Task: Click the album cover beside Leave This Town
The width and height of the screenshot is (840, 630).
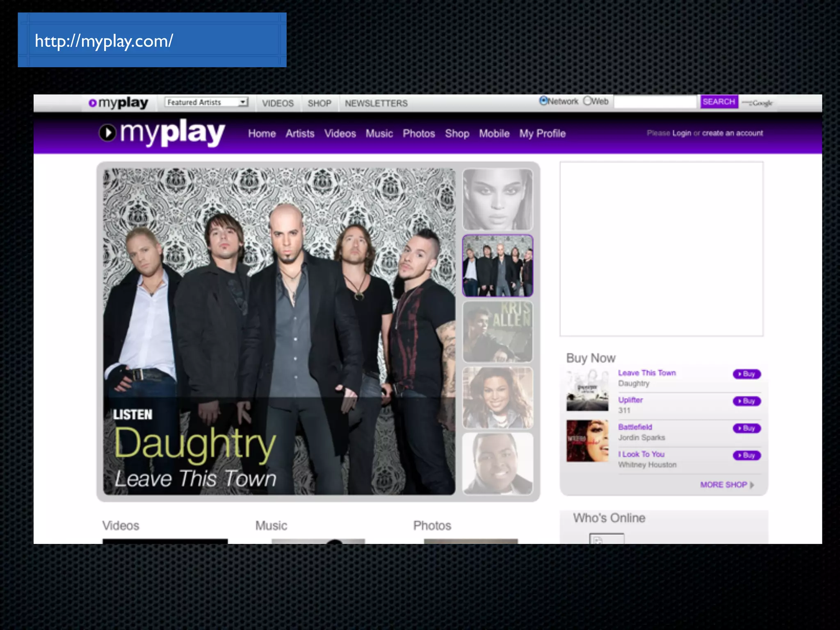Action: 587,390
